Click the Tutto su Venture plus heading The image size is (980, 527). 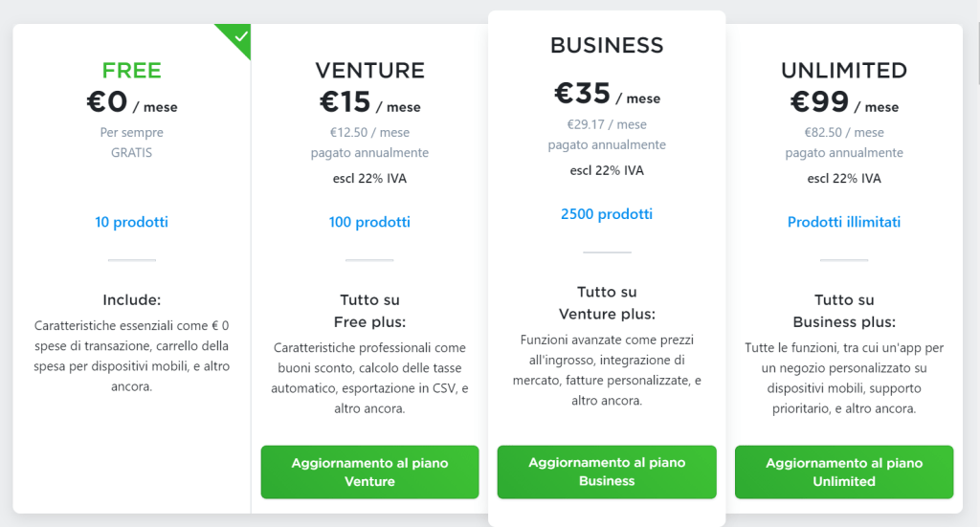[607, 303]
